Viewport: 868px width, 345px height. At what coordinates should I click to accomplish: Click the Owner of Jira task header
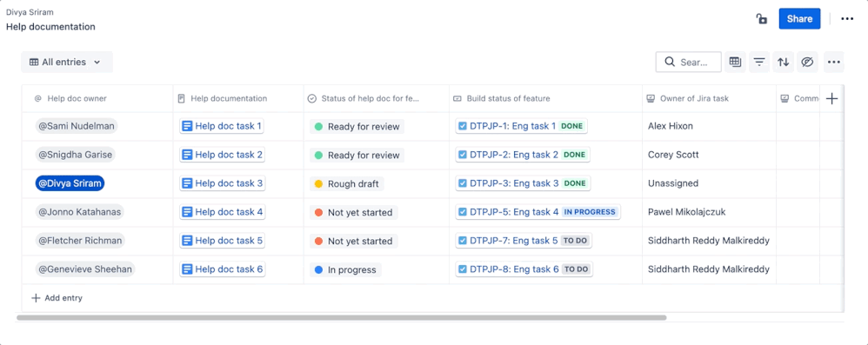[709, 98]
